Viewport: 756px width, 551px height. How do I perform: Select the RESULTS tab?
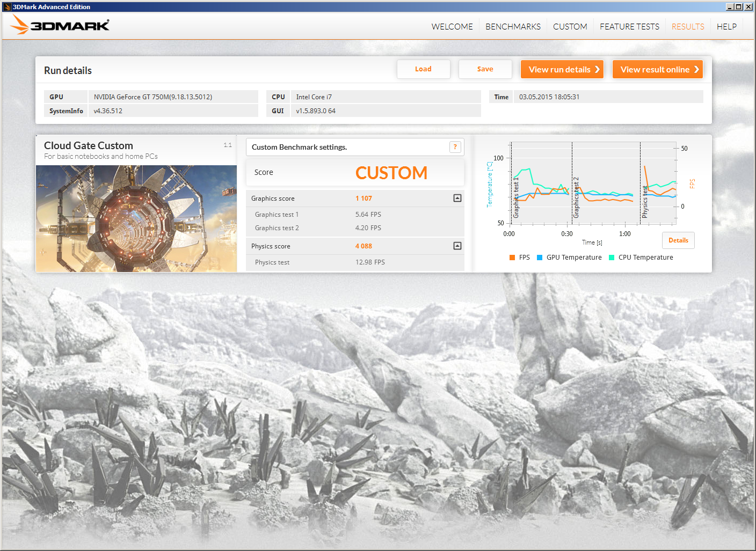coord(688,27)
